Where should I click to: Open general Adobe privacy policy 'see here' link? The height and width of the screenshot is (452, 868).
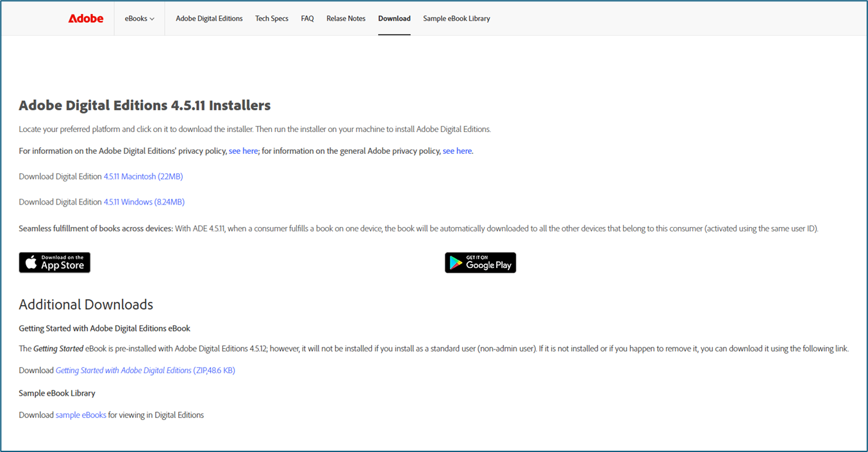click(x=457, y=151)
